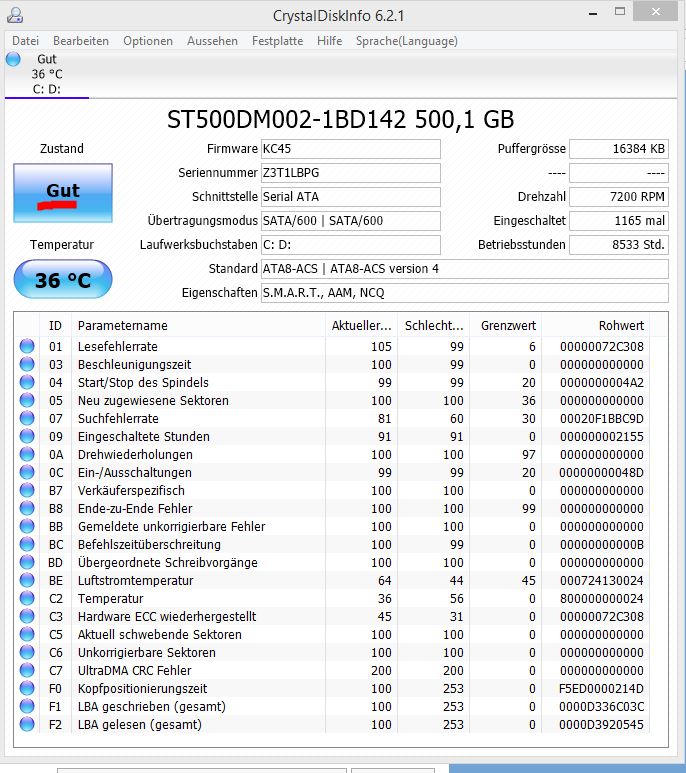686x773 pixels.
Task: Click raw value 800000000024
Action: (601, 598)
